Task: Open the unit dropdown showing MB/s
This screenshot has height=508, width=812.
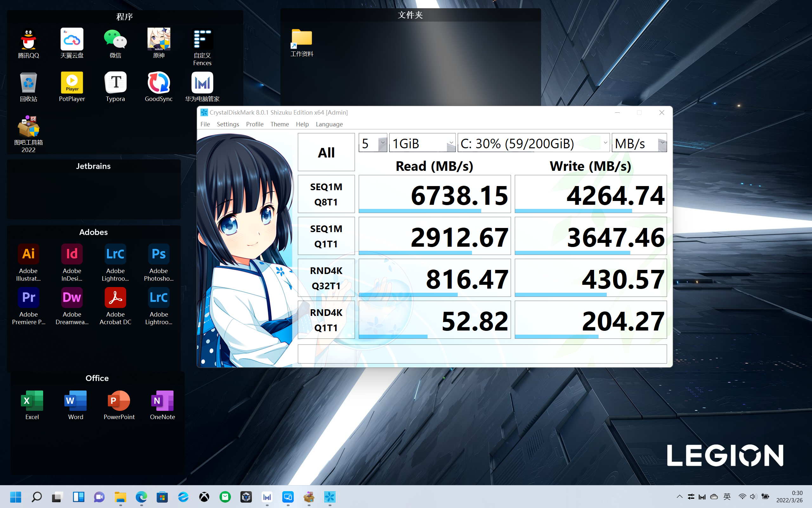Action: pos(639,143)
